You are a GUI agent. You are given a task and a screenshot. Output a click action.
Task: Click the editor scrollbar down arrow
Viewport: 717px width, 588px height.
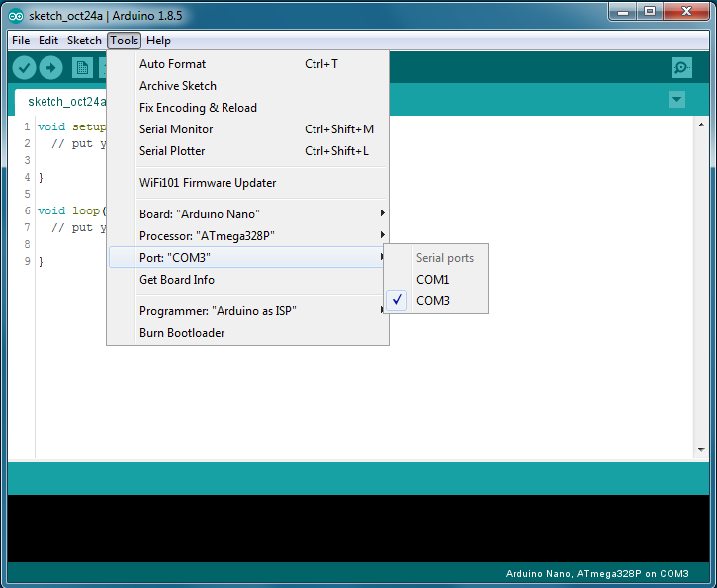coord(701,450)
